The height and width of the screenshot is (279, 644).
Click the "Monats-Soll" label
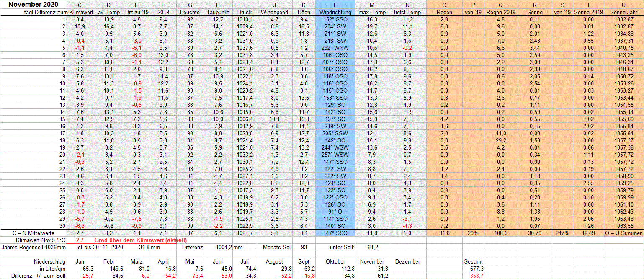[277, 248]
